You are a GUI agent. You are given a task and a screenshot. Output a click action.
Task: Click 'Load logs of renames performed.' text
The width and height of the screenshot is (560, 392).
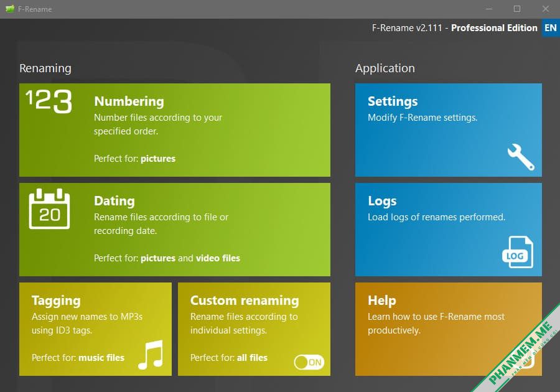coord(436,217)
